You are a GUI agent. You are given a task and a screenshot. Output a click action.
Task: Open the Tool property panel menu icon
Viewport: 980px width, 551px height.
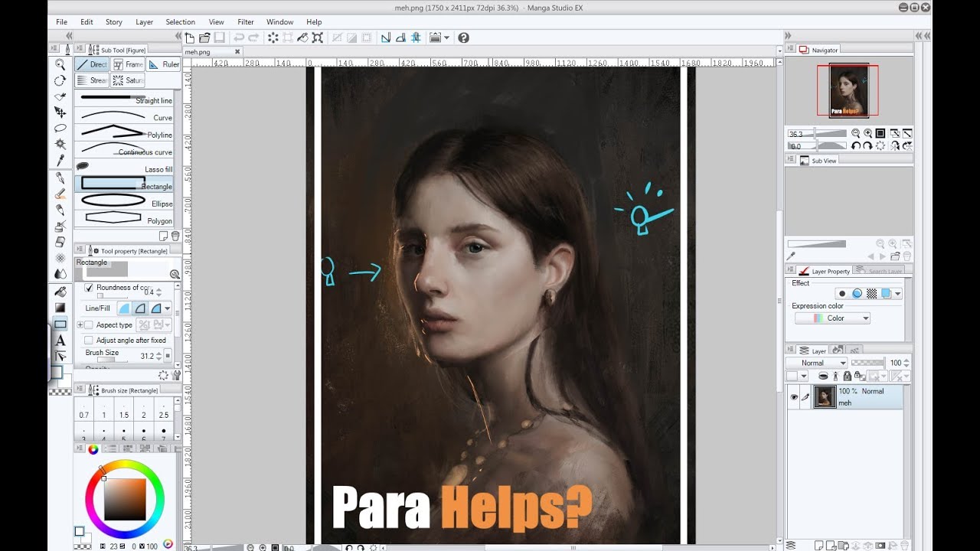(80, 250)
